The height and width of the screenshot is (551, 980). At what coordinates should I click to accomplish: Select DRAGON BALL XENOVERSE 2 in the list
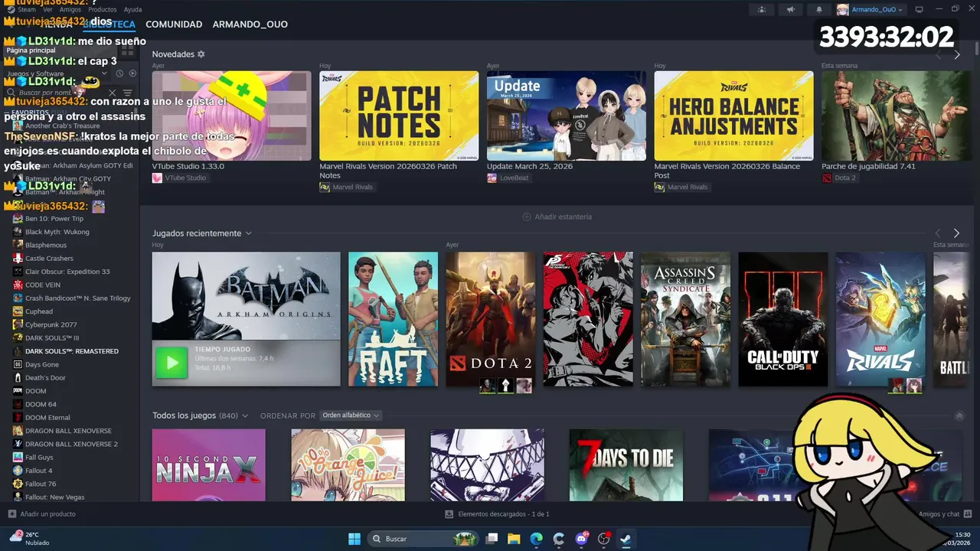point(70,444)
